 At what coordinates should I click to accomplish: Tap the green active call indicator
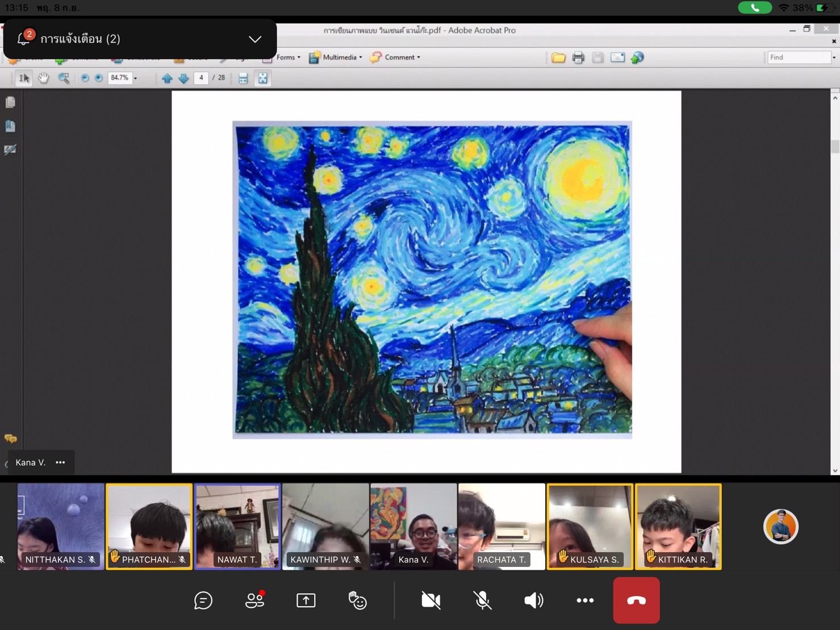pos(755,8)
